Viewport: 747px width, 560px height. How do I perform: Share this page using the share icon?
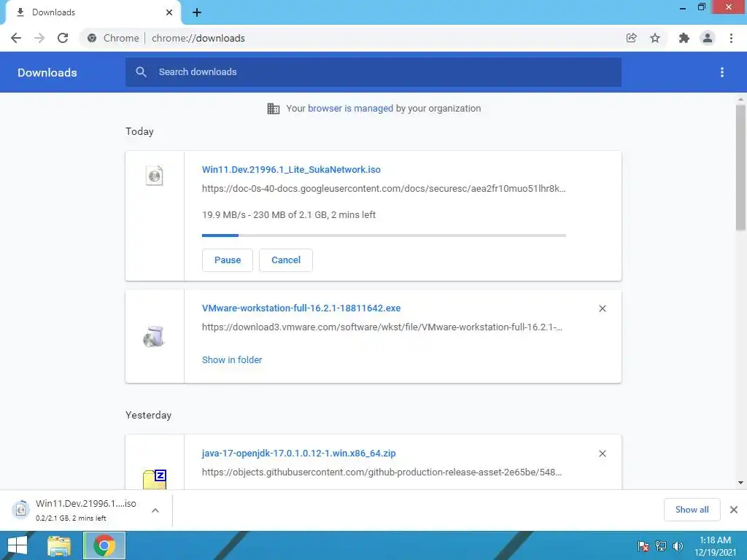[631, 38]
